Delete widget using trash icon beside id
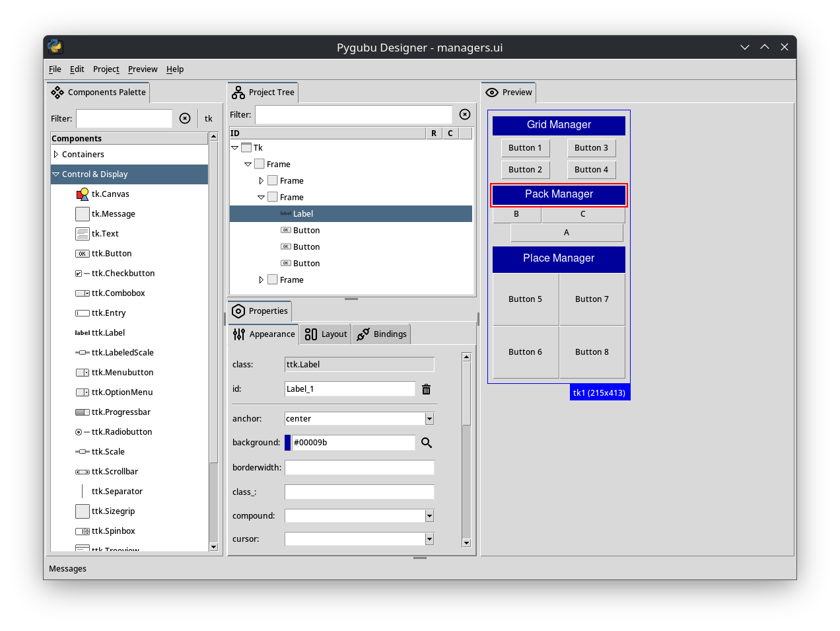Image resolution: width=840 pixels, height=631 pixels. [x=427, y=389]
